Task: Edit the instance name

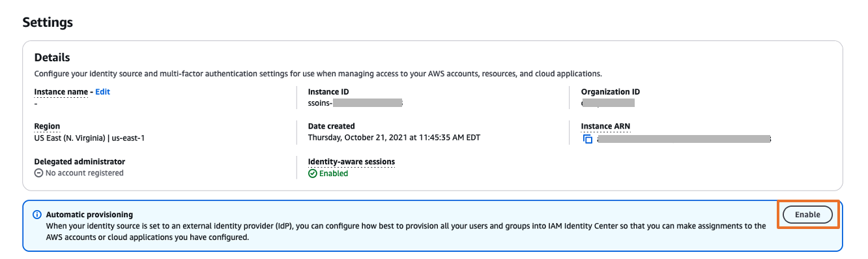Action: click(x=103, y=92)
